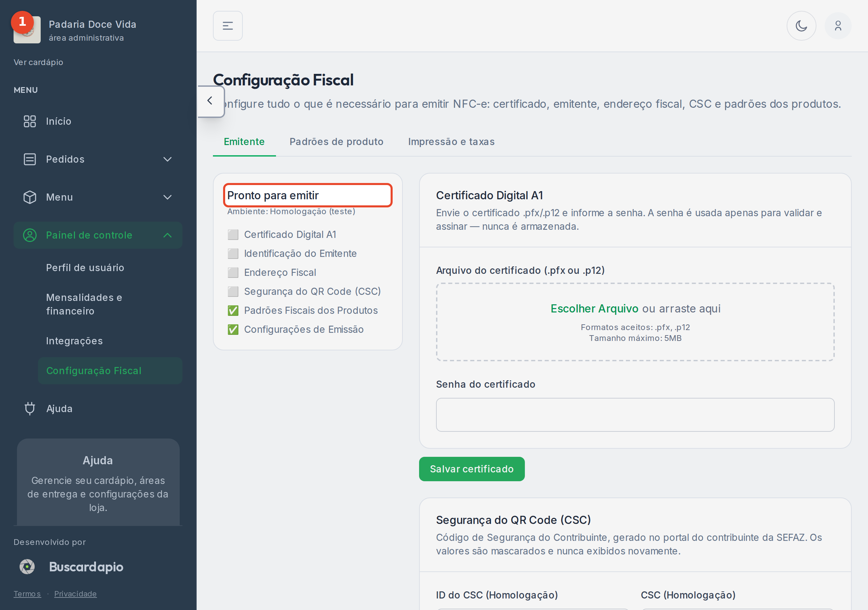Click the Painel de controle menu label
Image resolution: width=868 pixels, height=610 pixels.
89,235
